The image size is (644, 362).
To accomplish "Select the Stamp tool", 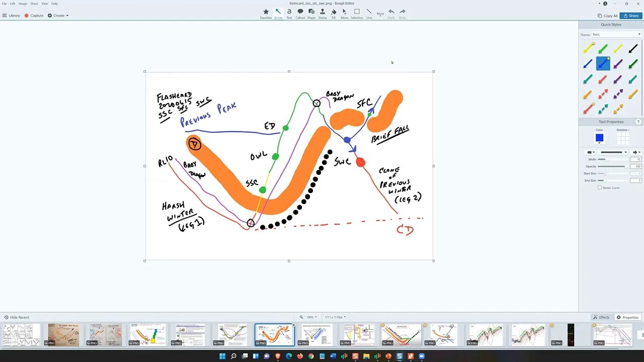I will (323, 14).
